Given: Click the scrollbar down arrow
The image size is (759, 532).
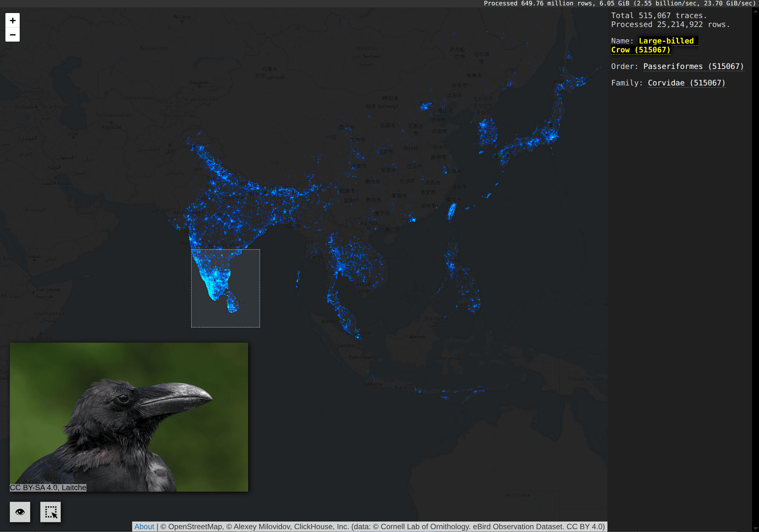Looking at the screenshot, I should pyautogui.click(x=756, y=529).
